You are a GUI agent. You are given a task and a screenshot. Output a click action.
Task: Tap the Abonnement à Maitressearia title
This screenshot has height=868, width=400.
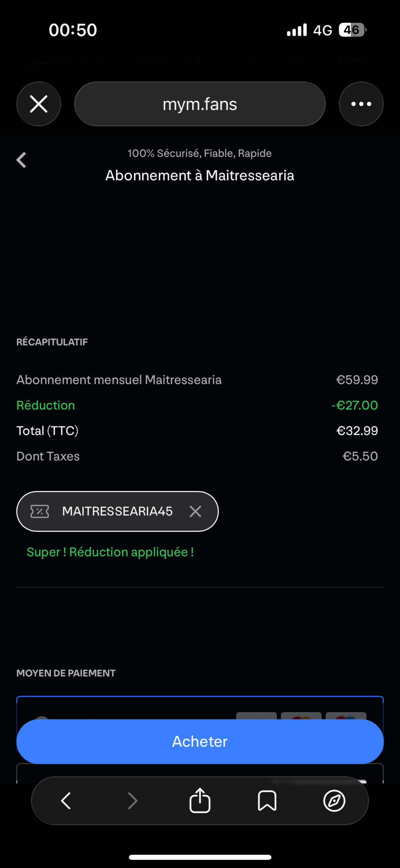click(x=200, y=175)
